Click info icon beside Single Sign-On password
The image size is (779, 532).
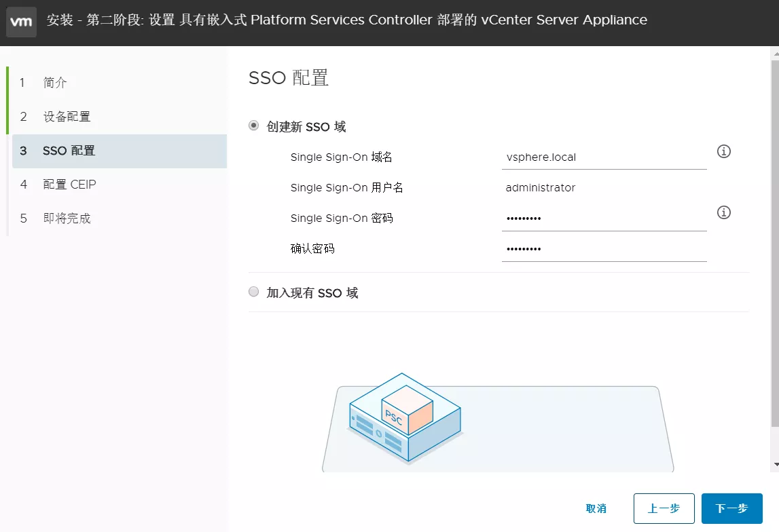pyautogui.click(x=724, y=213)
